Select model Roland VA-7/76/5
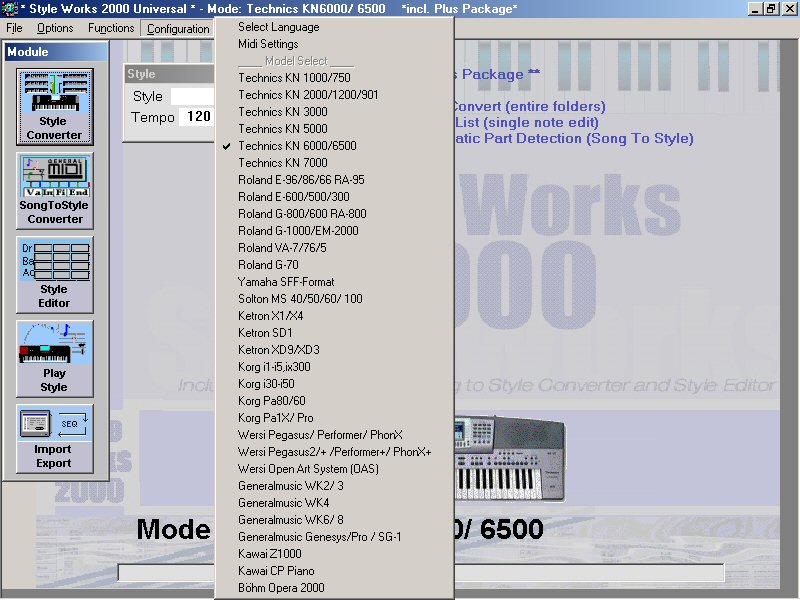 334,248
